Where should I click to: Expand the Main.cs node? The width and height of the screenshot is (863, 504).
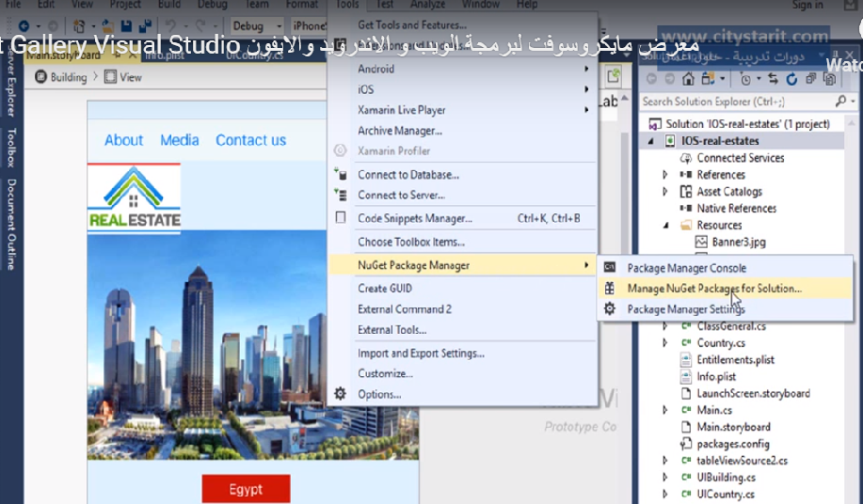point(664,410)
